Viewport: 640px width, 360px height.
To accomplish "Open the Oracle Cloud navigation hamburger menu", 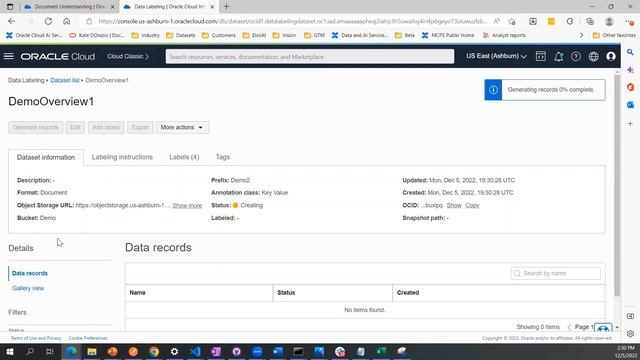I will click(x=9, y=56).
